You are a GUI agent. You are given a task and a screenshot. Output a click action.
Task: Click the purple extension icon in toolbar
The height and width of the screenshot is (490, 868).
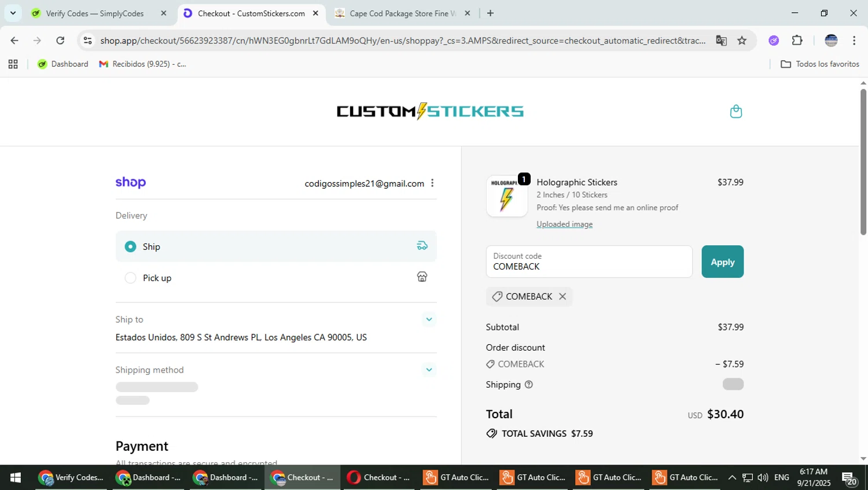tap(774, 40)
